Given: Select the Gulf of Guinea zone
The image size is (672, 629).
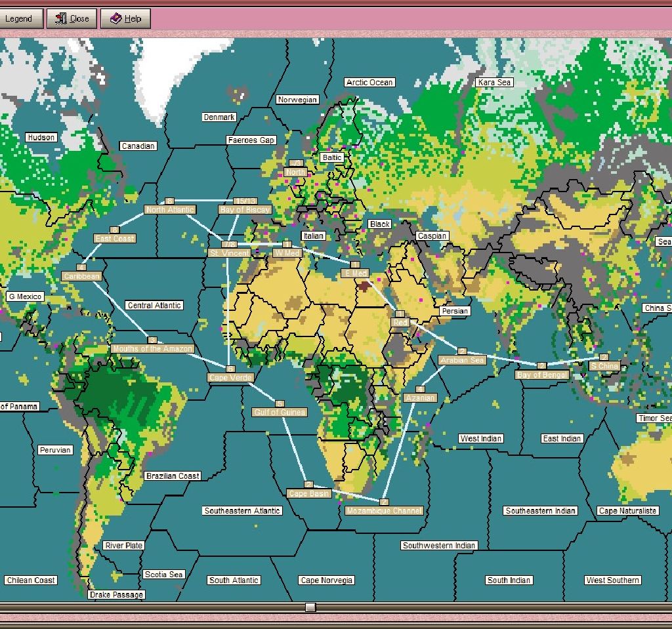Looking at the screenshot, I should pos(280,412).
